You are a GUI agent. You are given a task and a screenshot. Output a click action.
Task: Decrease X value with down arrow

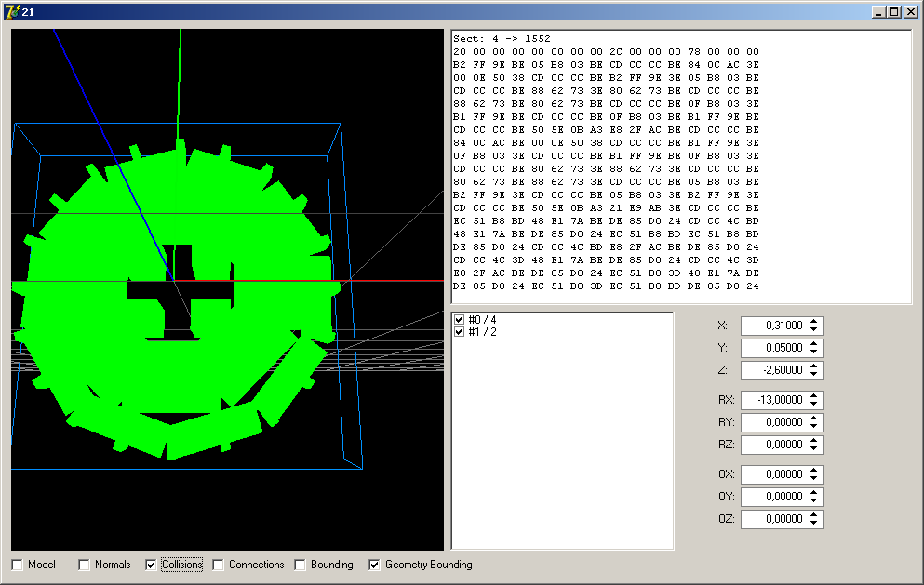[814, 329]
